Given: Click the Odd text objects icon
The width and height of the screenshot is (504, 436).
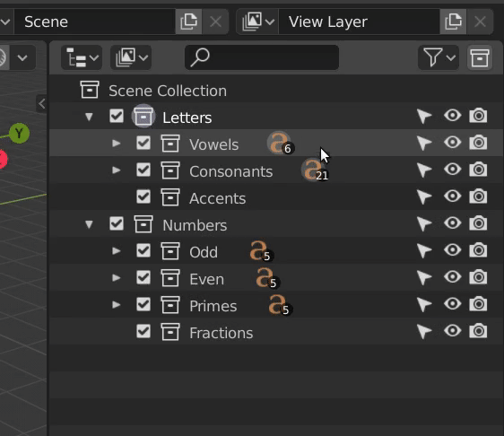Looking at the screenshot, I should [261, 251].
